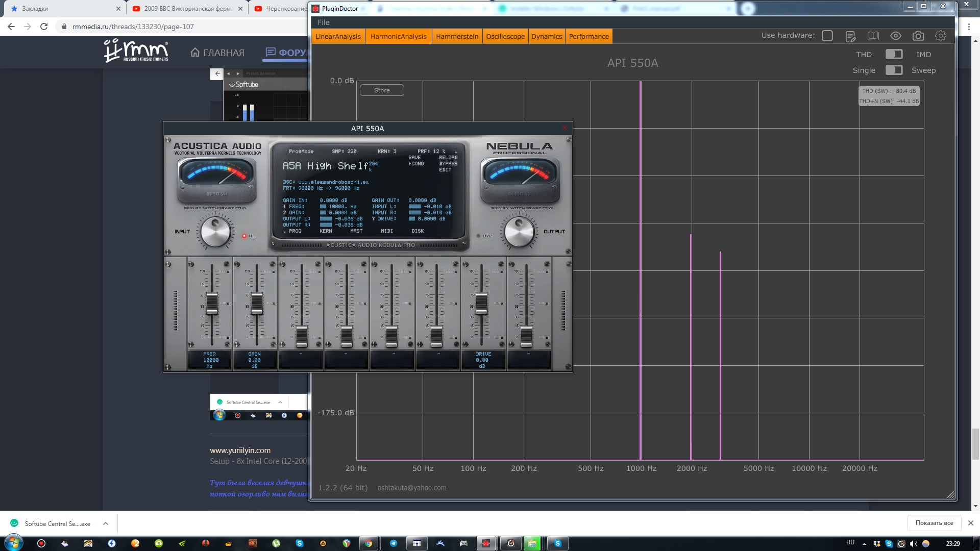Click the first Skype taskbar icon
The image size is (980, 551).
click(300, 543)
